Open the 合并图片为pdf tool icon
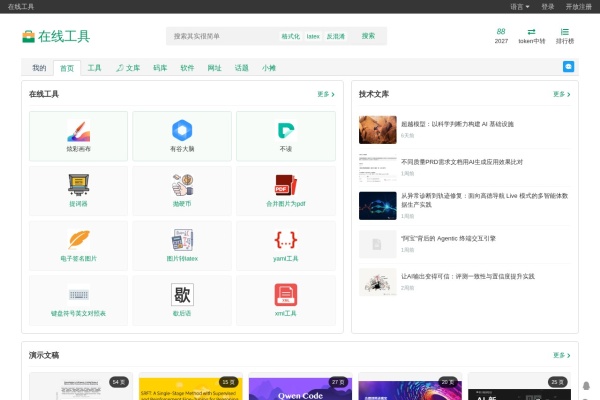The image size is (600, 400). click(x=286, y=185)
